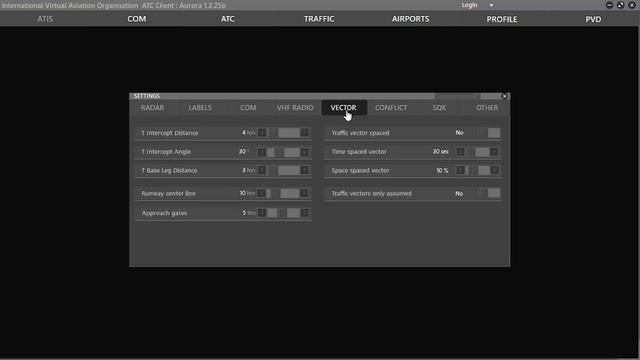Click the Space spaced vector slider
This screenshot has width=640, height=360.
coord(477,170)
